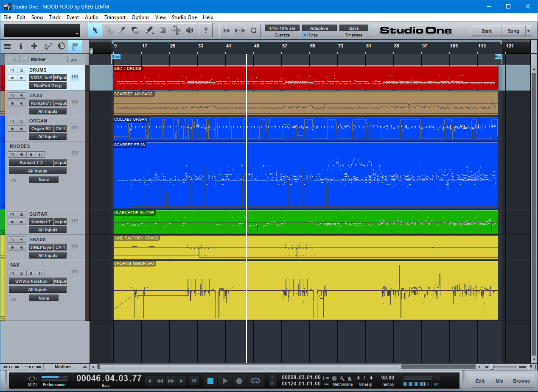The height and width of the screenshot is (392, 538).
Task: Open the SAX UVIWorkstation instrument dropdown
Action: tap(31, 281)
